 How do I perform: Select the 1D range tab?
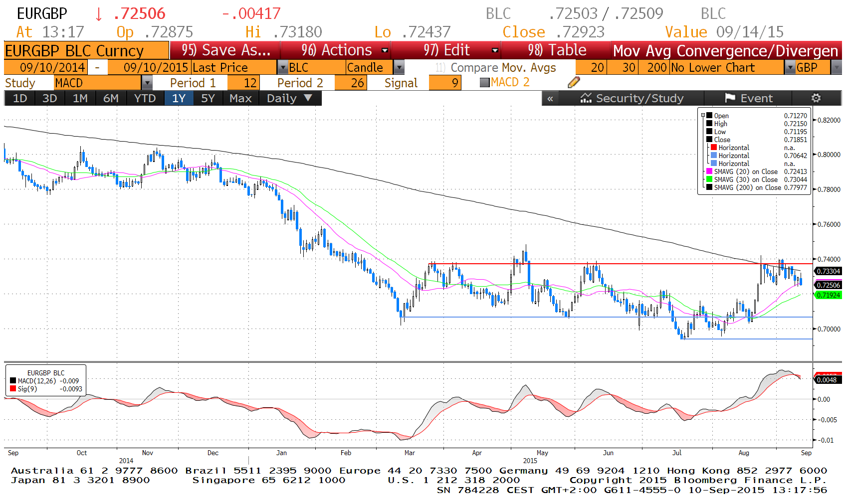click(x=19, y=98)
